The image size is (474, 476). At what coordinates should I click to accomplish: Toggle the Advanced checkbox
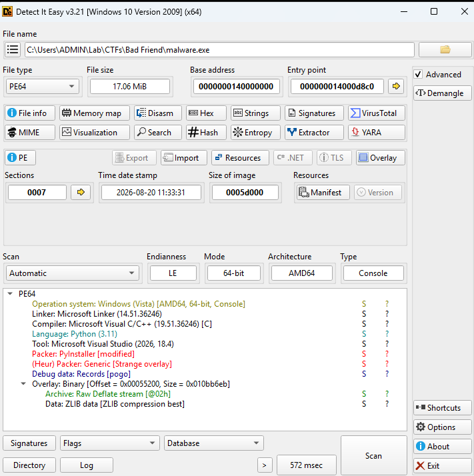pos(418,75)
